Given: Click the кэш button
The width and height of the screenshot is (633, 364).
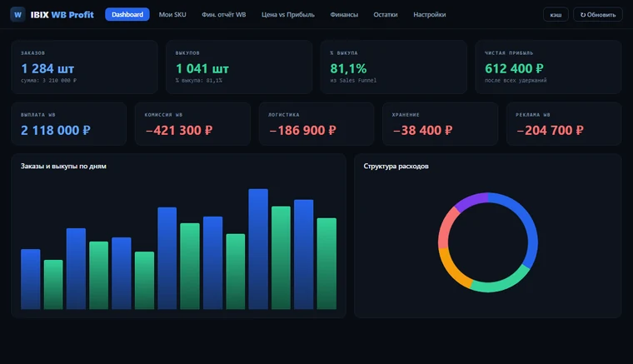Looking at the screenshot, I should 556,14.
